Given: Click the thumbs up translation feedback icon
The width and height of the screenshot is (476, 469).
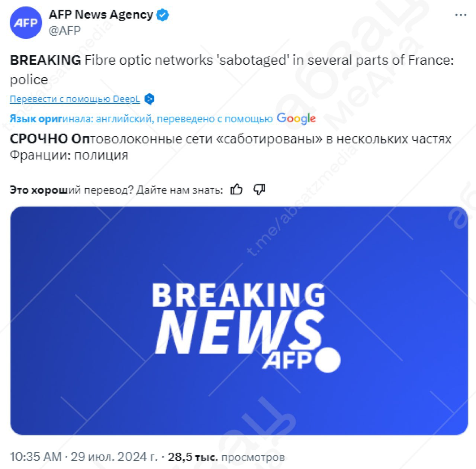Looking at the screenshot, I should click(237, 190).
